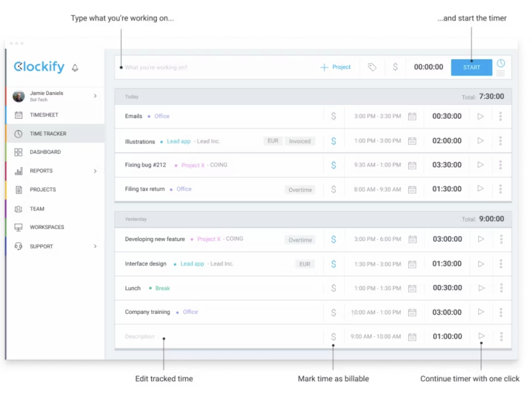The width and height of the screenshot is (532, 401).
Task: Continue timer for Company training
Action: 481,312
